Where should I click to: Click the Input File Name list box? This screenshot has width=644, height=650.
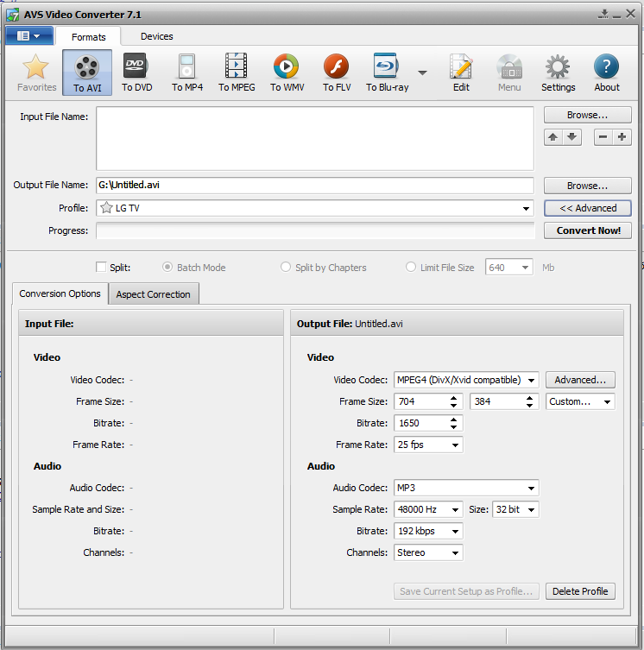click(x=315, y=138)
